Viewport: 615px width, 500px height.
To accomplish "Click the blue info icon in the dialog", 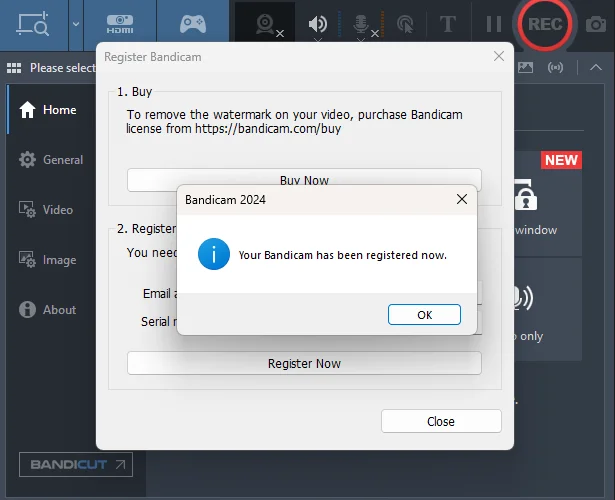I will [214, 254].
